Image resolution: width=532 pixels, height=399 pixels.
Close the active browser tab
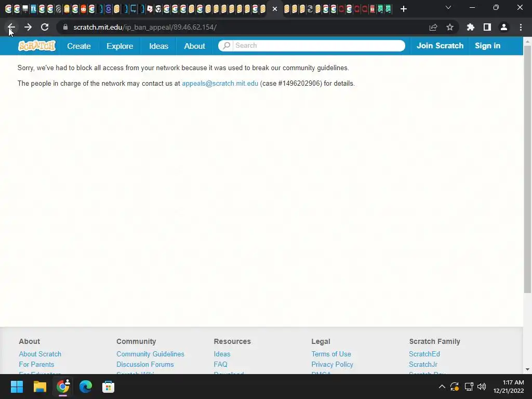275,9
